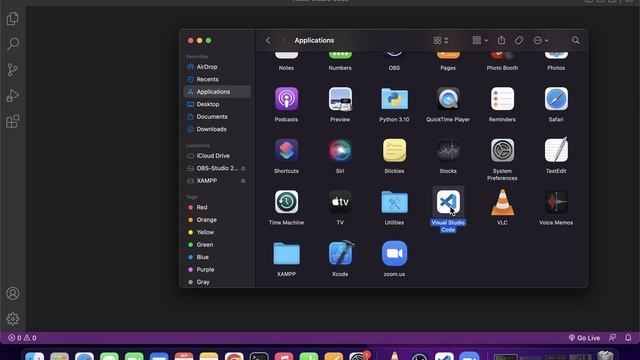
Task: Select the System Preferences app icon
Action: [x=502, y=150]
